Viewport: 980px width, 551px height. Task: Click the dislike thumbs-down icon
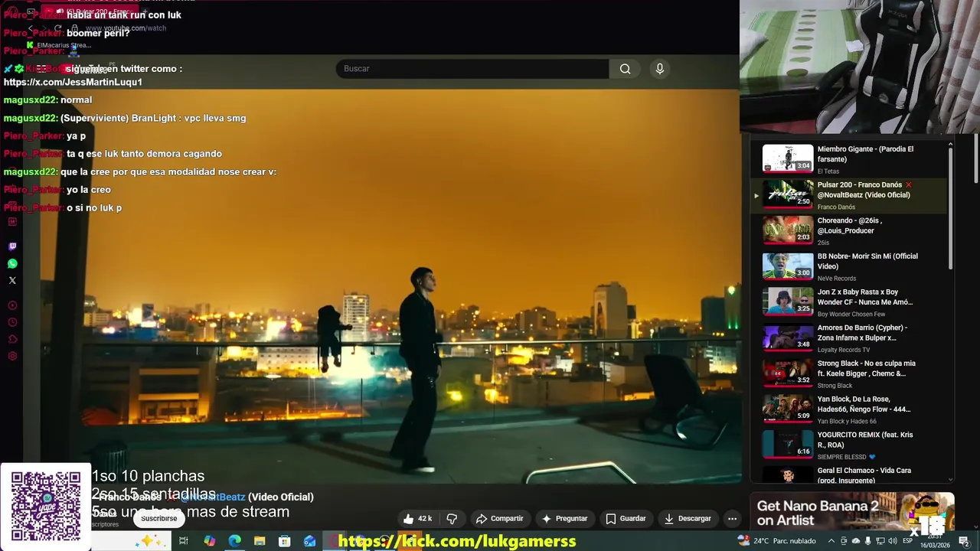(452, 519)
